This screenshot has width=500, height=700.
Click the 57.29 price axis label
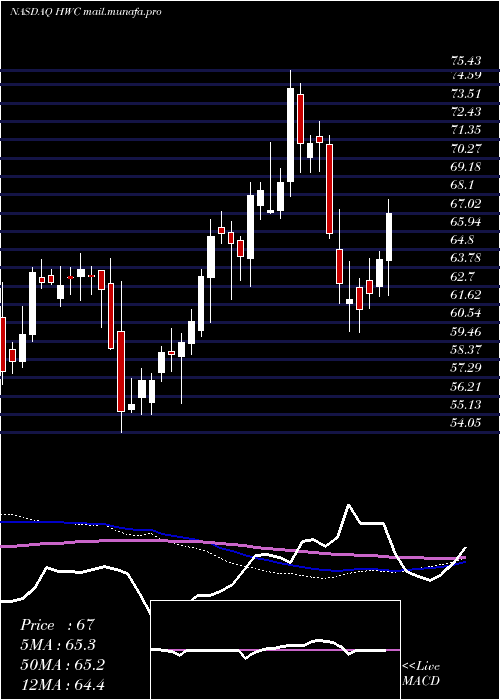[x=465, y=367]
